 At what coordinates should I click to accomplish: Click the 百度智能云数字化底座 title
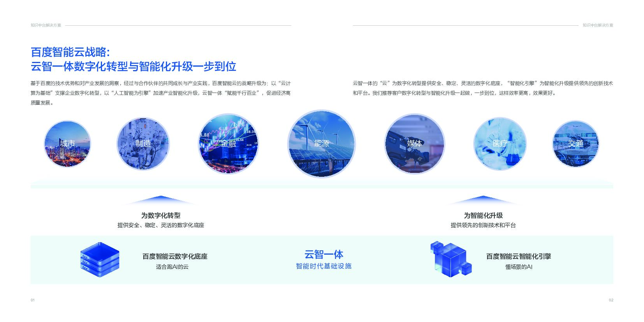click(x=175, y=256)
